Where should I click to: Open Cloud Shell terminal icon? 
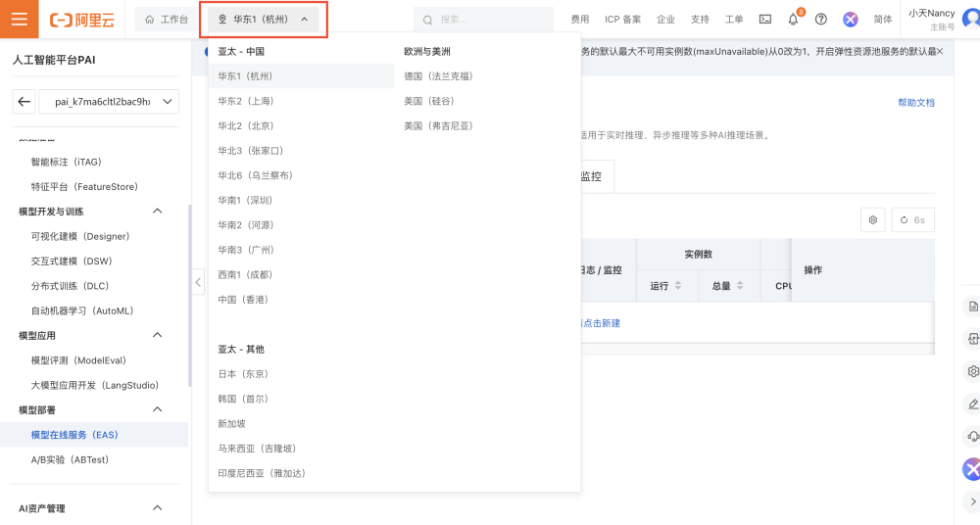[x=765, y=20]
